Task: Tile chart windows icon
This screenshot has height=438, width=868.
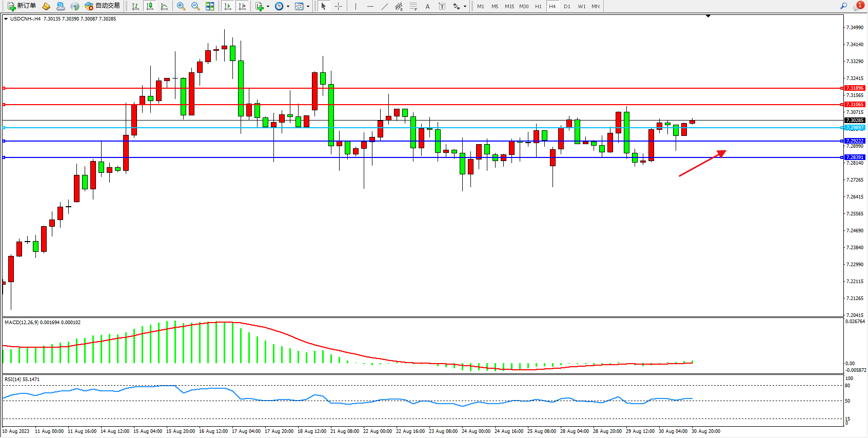Action: [x=210, y=6]
